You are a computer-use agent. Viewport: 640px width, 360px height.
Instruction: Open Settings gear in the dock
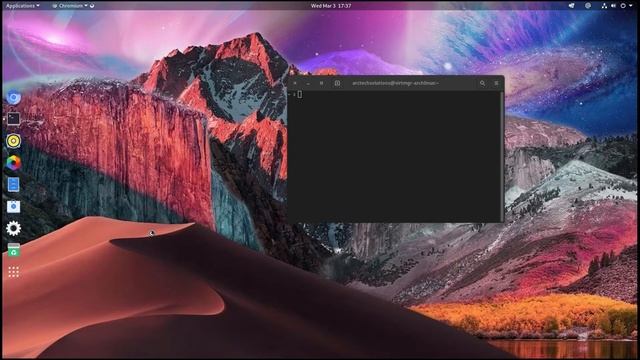click(13, 228)
